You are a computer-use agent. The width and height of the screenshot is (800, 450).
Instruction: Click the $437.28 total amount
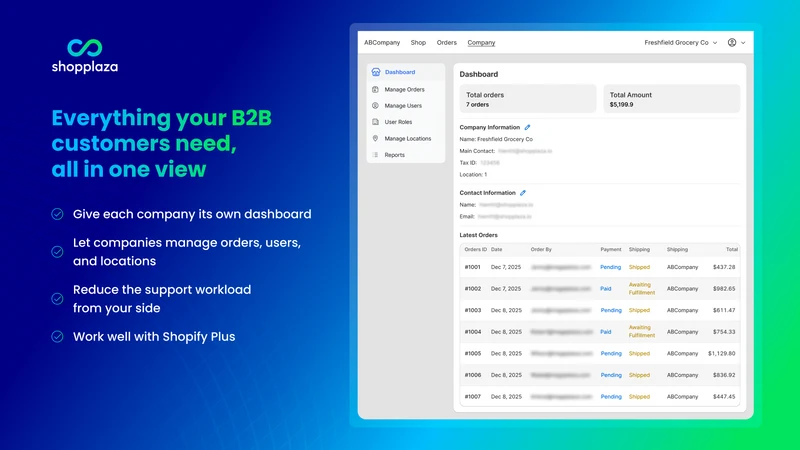(x=724, y=267)
